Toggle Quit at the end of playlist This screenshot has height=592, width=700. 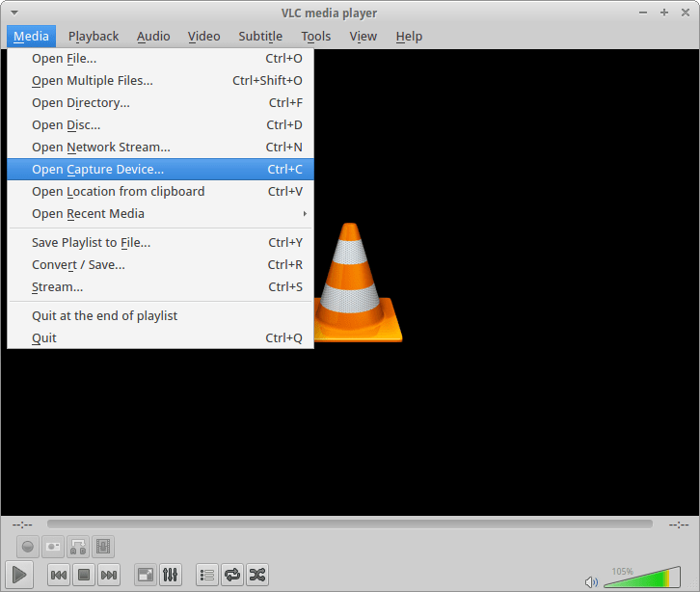(x=161, y=315)
